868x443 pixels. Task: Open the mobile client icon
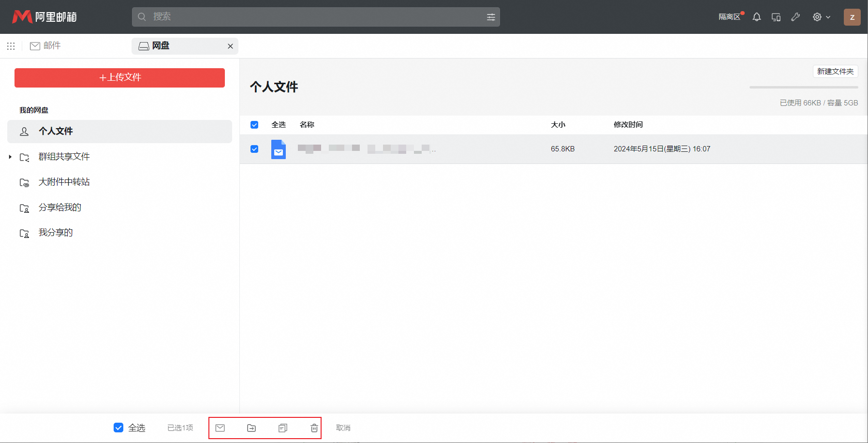click(x=776, y=16)
